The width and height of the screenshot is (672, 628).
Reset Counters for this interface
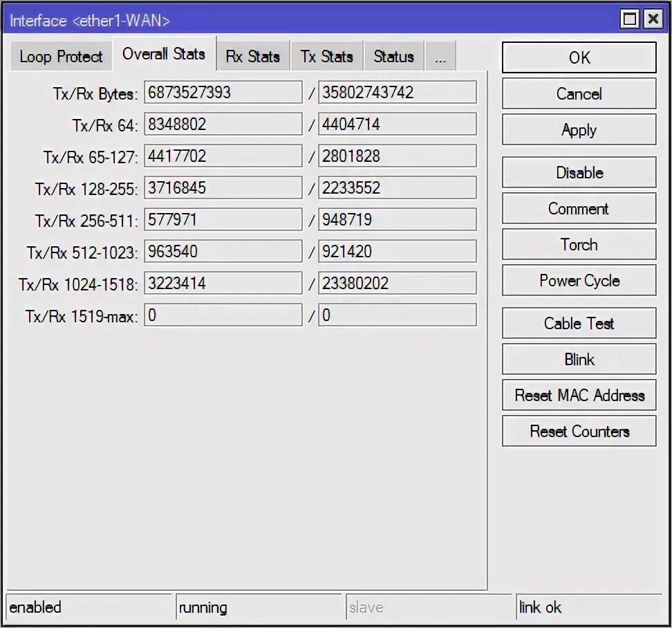tap(579, 432)
